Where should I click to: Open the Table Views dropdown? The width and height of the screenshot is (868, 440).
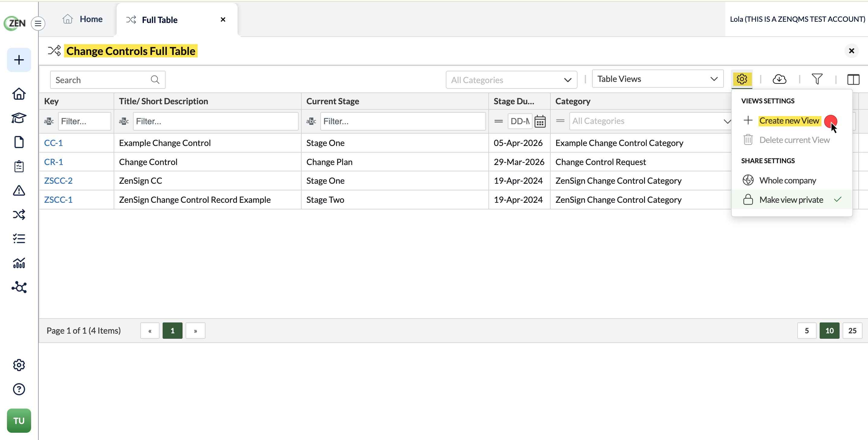657,79
